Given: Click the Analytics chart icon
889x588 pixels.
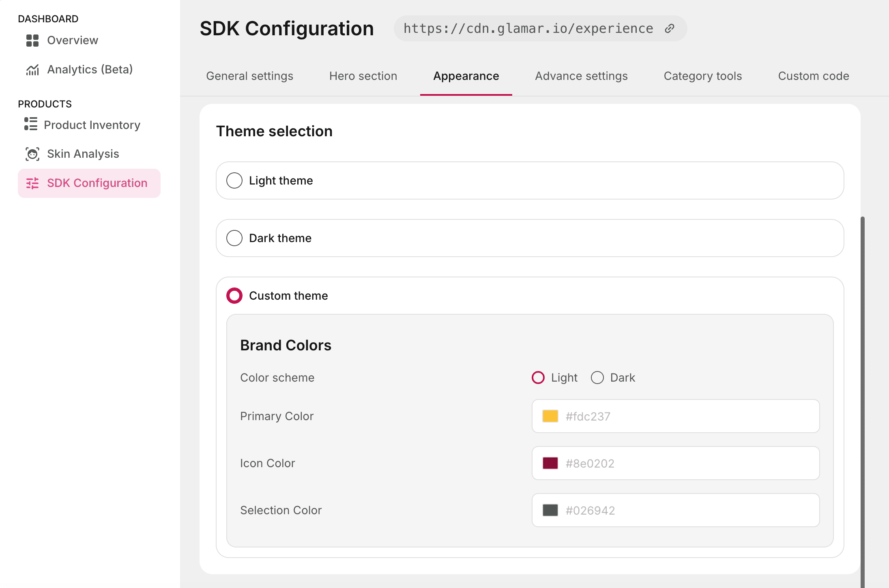Looking at the screenshot, I should pyautogui.click(x=32, y=70).
